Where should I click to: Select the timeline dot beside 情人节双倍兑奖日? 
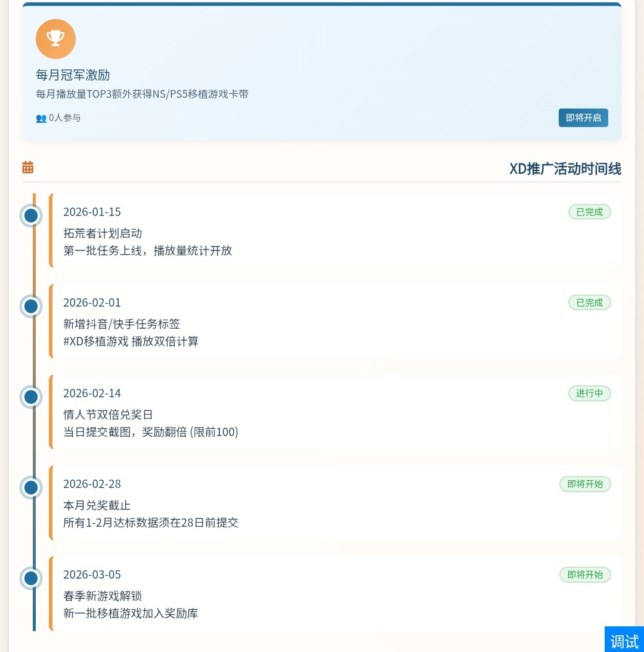point(30,397)
